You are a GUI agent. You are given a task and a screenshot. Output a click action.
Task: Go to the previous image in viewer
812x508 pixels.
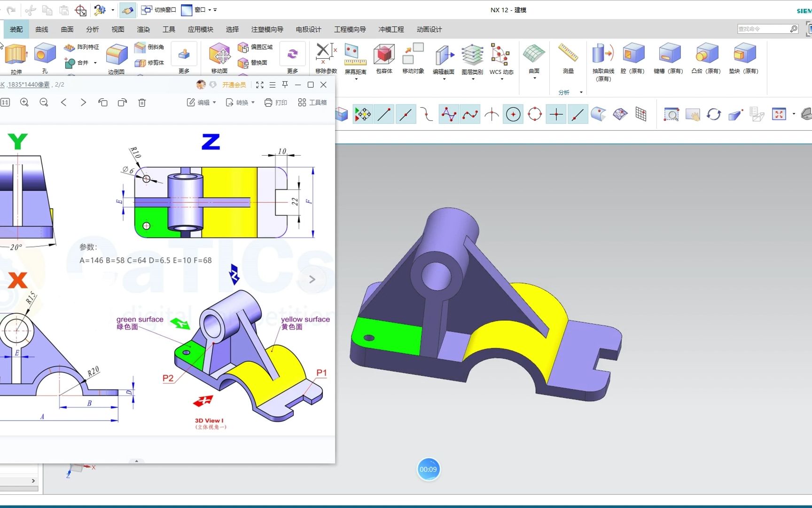pos(63,103)
